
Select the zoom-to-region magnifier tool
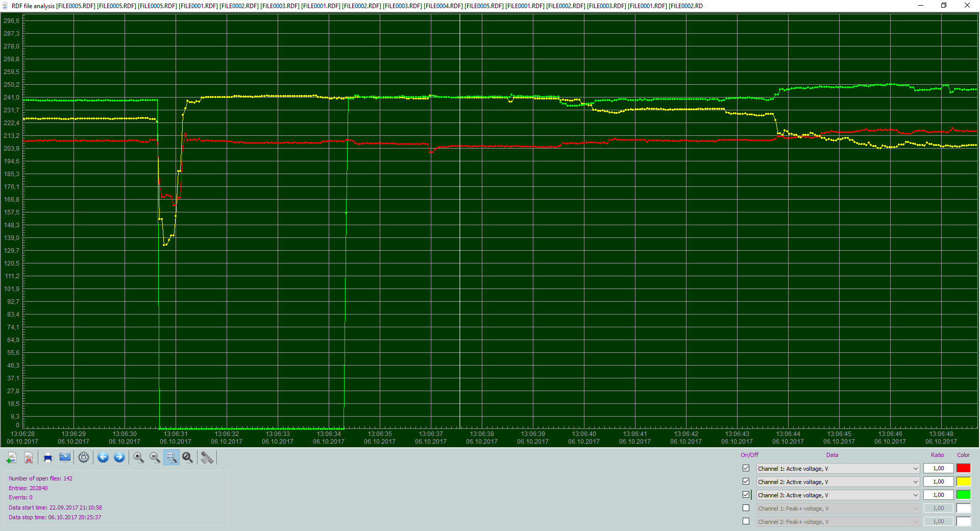171,457
